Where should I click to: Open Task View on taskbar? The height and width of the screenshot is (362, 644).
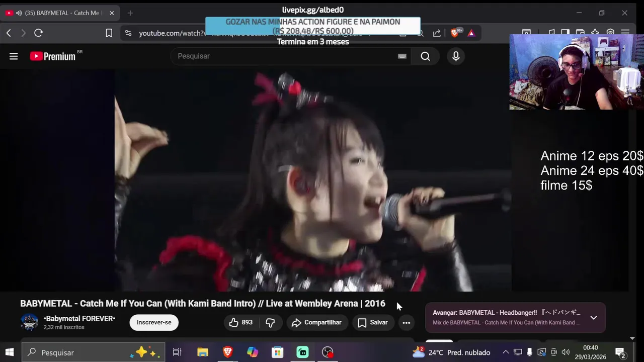177,352
